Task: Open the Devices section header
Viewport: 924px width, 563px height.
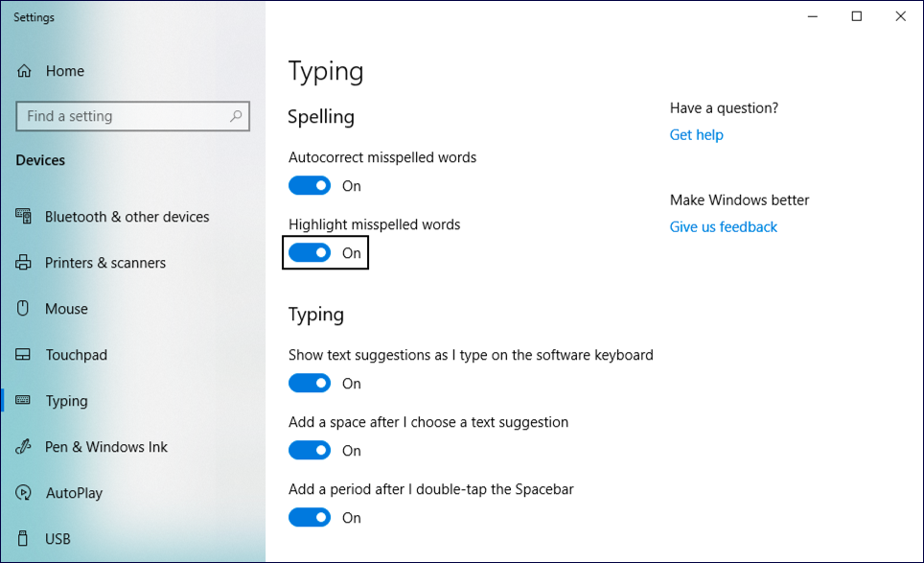Action: pyautogui.click(x=40, y=160)
